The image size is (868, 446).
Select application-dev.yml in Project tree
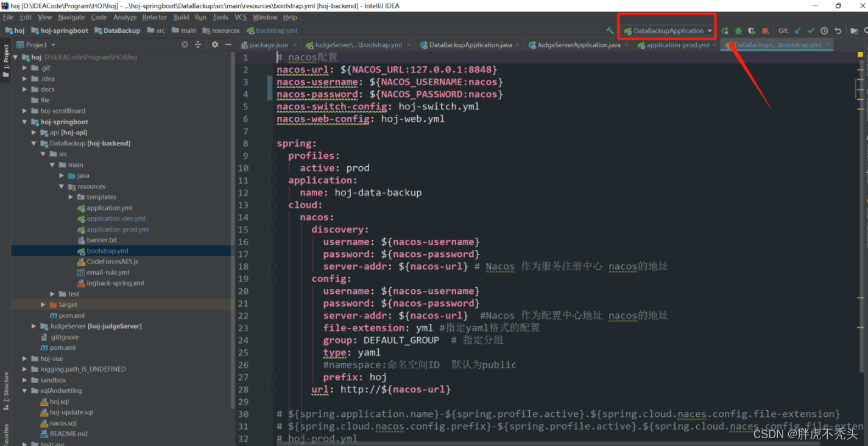coord(111,218)
